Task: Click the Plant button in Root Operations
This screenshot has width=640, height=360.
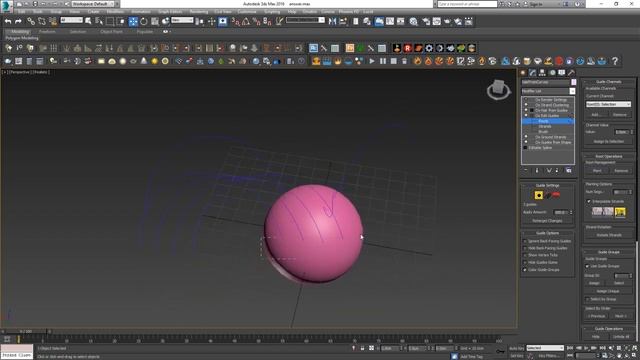Action: tap(597, 171)
